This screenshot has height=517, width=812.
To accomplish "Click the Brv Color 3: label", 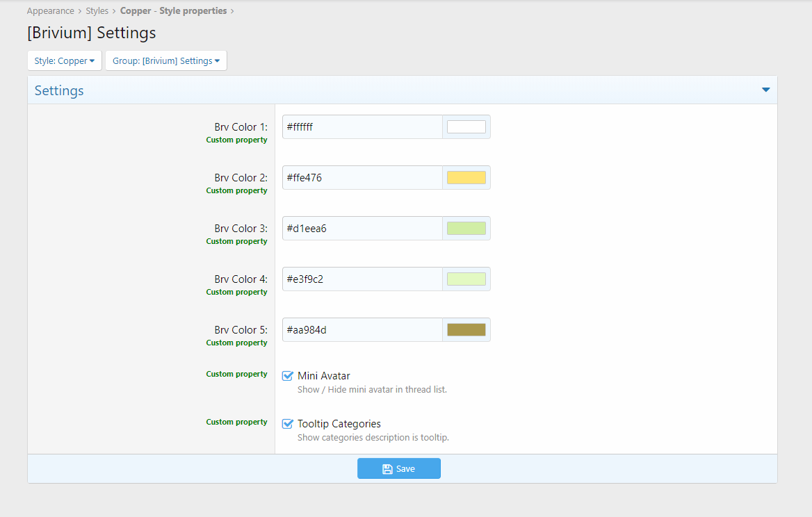I will coord(241,228).
